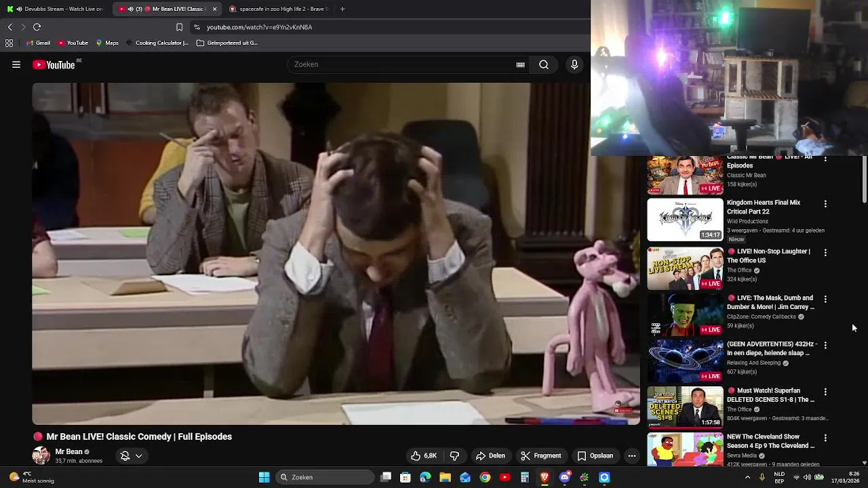The image size is (868, 488).
Task: Click Opslaan save button
Action: click(595, 455)
